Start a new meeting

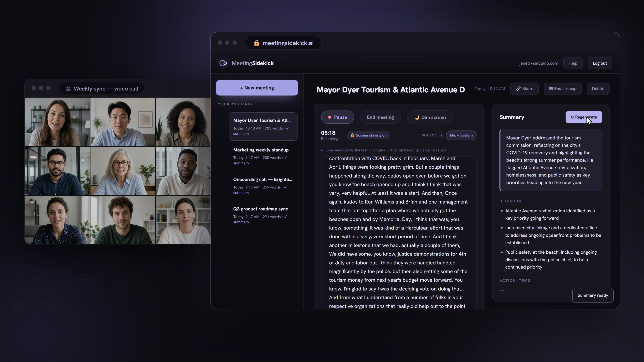pos(257,88)
